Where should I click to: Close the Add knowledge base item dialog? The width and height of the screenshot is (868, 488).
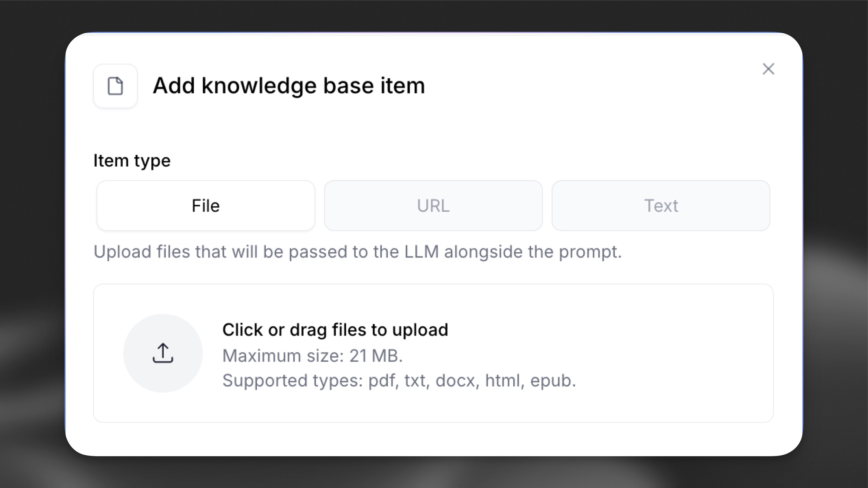(x=768, y=69)
